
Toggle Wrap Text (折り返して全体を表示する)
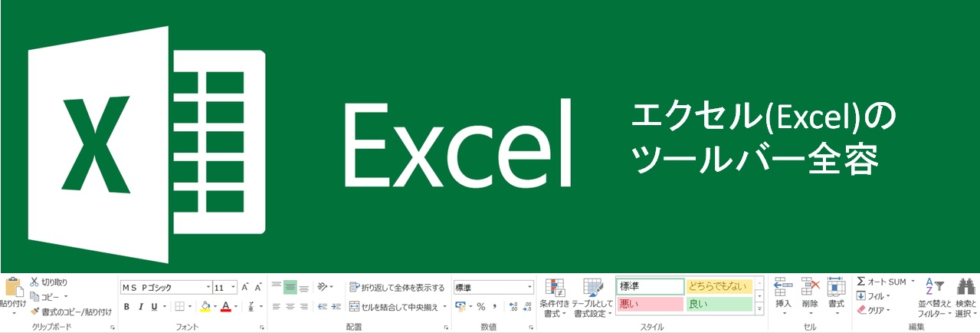(397, 288)
